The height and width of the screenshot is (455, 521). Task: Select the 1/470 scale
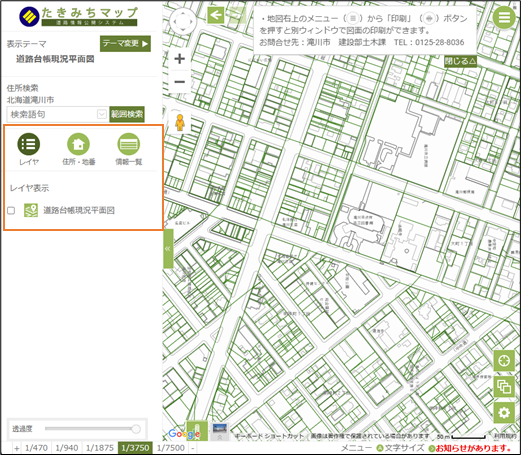click(x=36, y=448)
